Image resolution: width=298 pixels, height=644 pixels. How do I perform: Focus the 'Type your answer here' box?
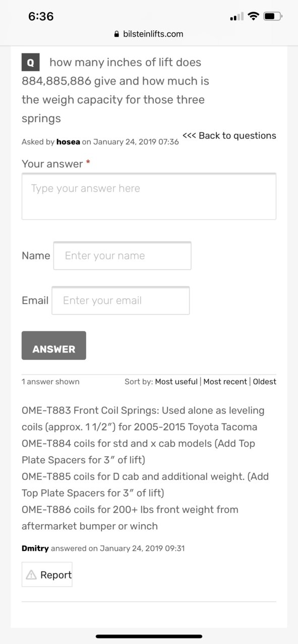point(149,196)
